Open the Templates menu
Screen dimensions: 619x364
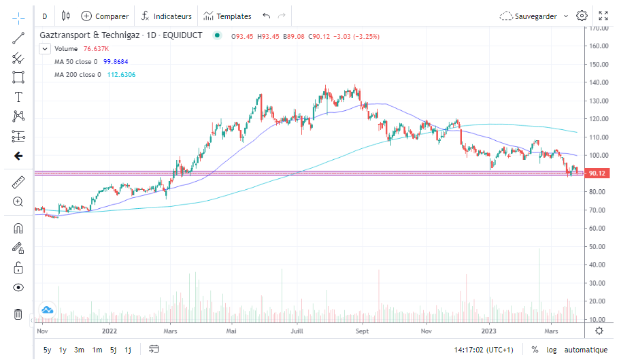227,16
